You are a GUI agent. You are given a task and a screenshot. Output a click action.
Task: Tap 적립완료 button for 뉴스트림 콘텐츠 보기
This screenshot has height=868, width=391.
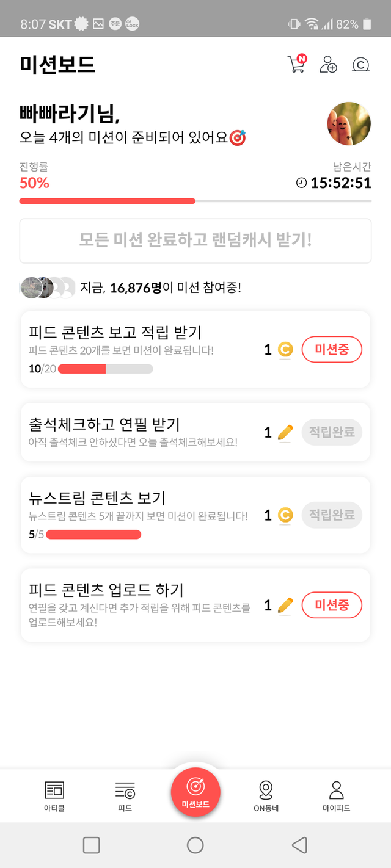point(332,515)
